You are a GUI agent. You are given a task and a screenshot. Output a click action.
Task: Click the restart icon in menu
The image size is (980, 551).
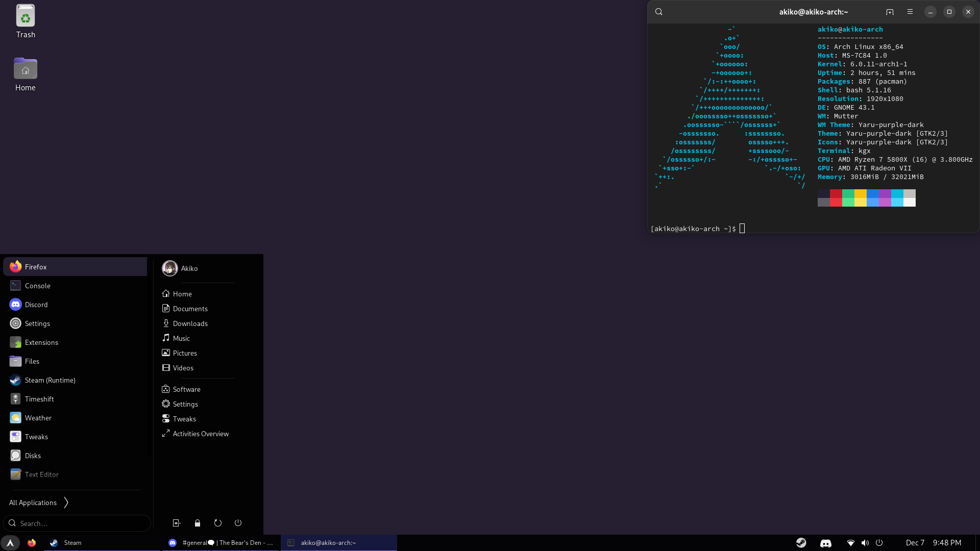(x=218, y=523)
